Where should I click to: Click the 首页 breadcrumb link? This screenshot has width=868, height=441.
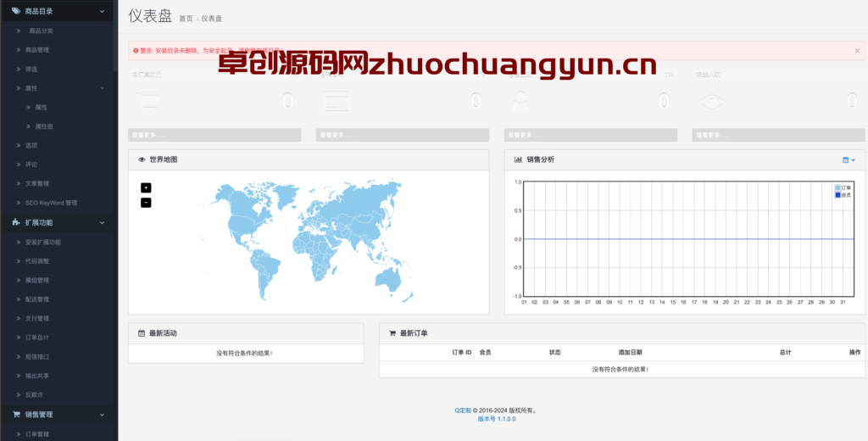pos(186,19)
